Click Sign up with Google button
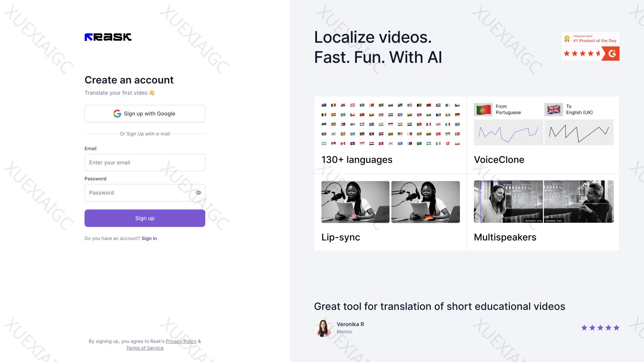This screenshot has width=644, height=362. pos(145,114)
